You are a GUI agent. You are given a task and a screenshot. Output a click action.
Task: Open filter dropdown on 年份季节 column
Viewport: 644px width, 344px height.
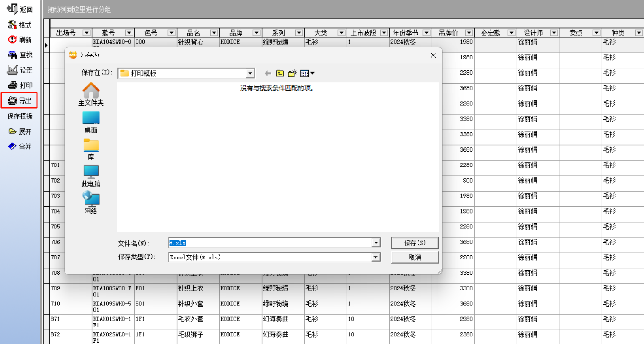pyautogui.click(x=427, y=33)
